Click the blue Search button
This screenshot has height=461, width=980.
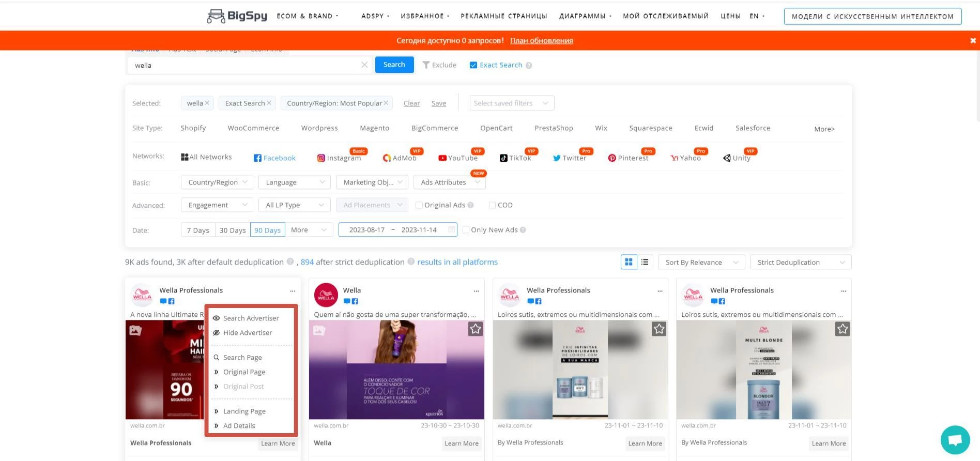point(394,65)
